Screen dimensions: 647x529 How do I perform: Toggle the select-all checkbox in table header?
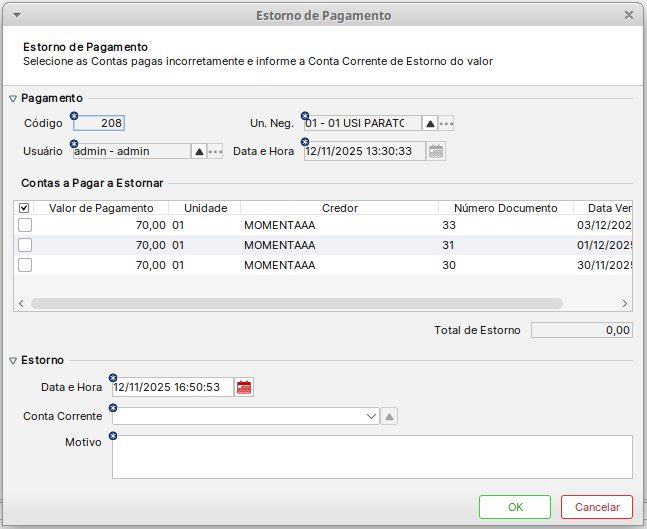point(24,208)
